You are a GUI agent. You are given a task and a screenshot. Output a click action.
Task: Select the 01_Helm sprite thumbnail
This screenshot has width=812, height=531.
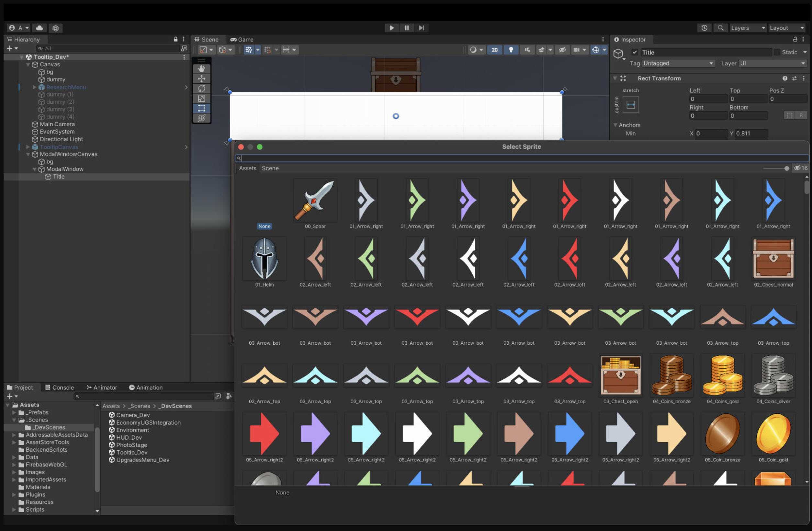pos(265,259)
